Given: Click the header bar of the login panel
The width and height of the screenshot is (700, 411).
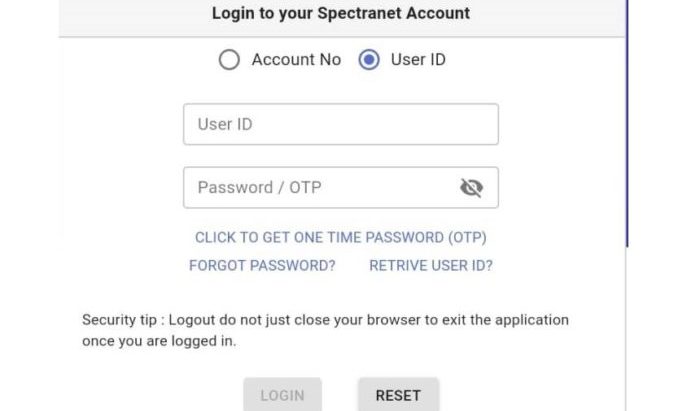Looking at the screenshot, I should [x=342, y=18].
